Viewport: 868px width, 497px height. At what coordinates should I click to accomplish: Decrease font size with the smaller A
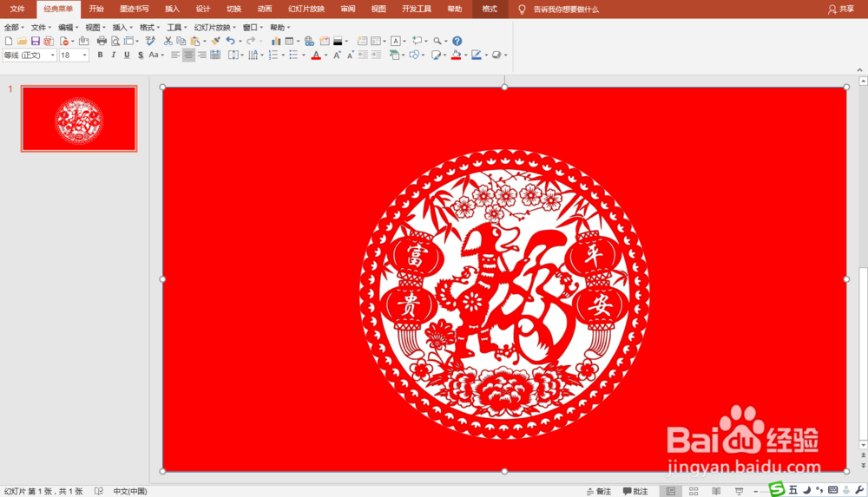[x=350, y=55]
